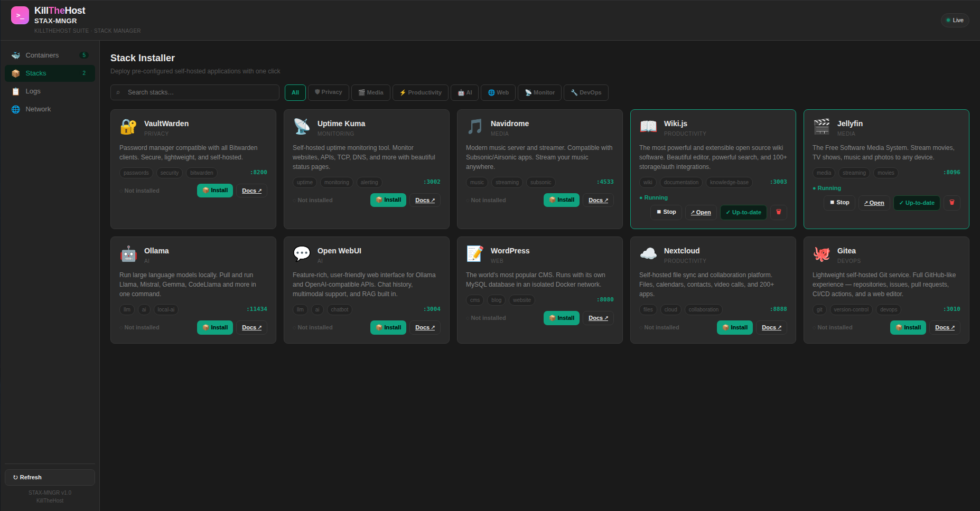The height and width of the screenshot is (511, 980).
Task: Select the All filter tab
Action: point(295,92)
